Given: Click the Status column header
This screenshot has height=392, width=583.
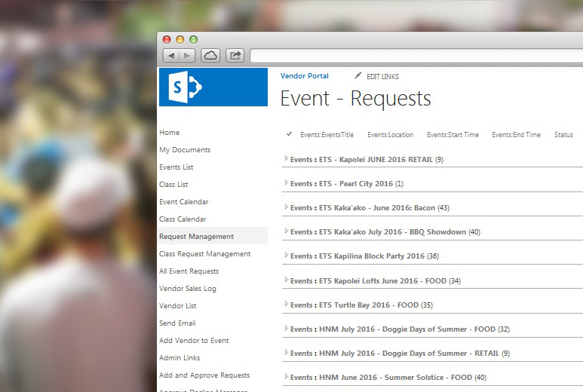Looking at the screenshot, I should point(563,135).
